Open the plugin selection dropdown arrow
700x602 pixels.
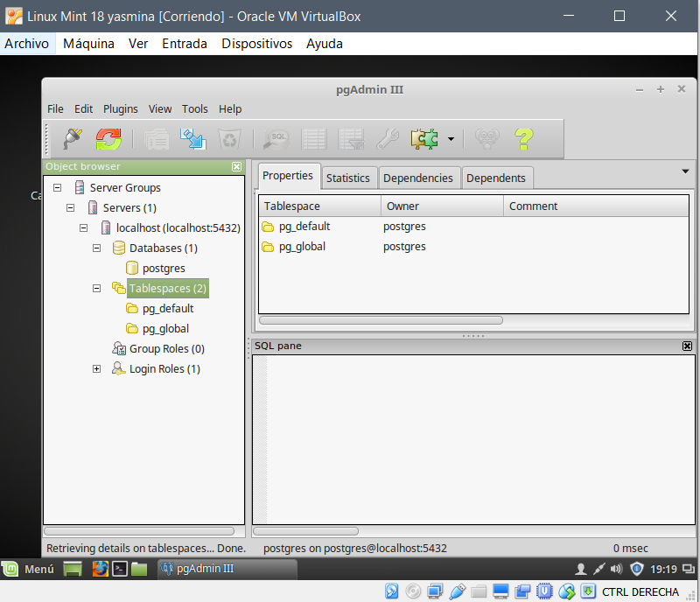[451, 138]
